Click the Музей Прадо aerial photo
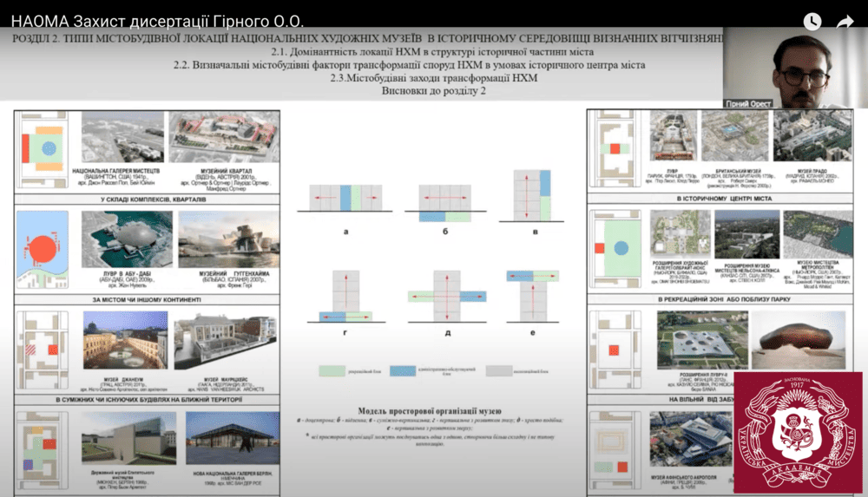This screenshot has height=497, width=868. [x=812, y=136]
